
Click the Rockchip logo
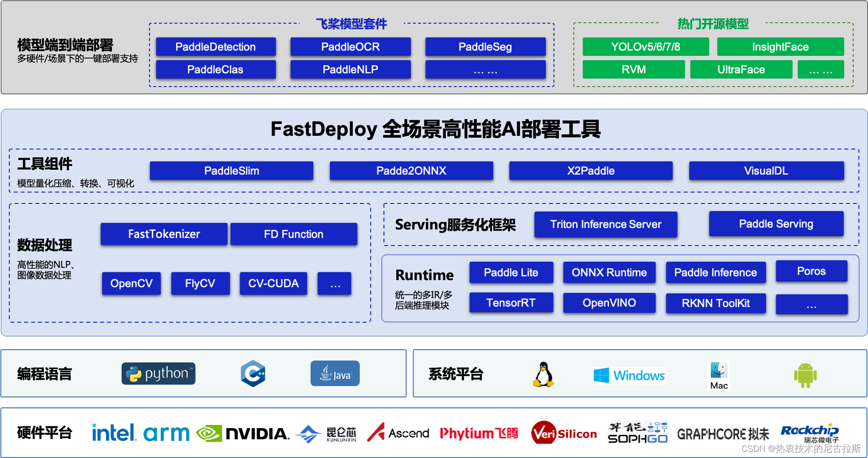pyautogui.click(x=810, y=433)
